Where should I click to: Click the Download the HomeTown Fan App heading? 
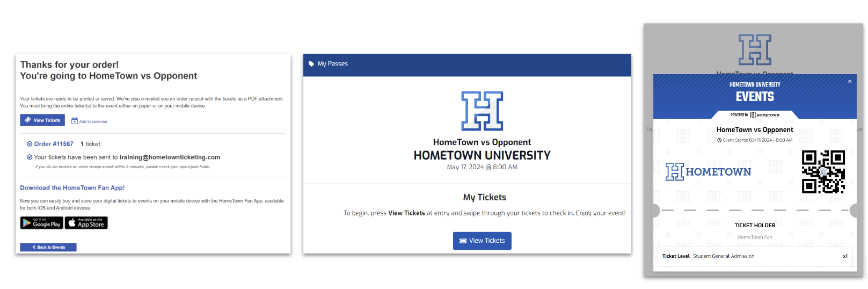click(x=72, y=188)
